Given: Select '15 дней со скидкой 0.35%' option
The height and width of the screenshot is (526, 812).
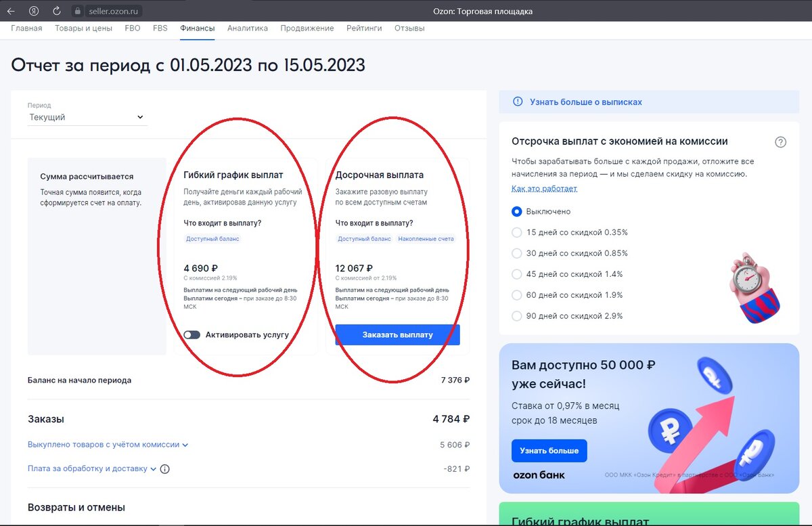Looking at the screenshot, I should (517, 232).
